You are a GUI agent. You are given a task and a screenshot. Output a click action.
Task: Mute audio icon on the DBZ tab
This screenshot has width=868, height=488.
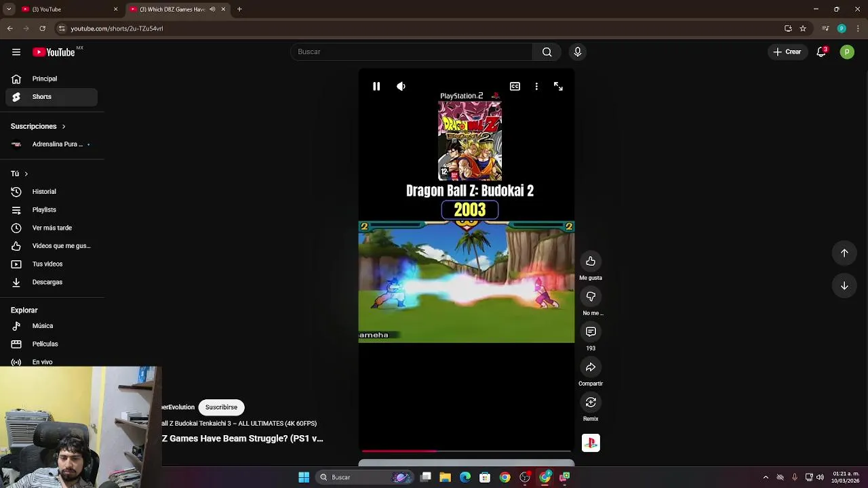click(212, 9)
